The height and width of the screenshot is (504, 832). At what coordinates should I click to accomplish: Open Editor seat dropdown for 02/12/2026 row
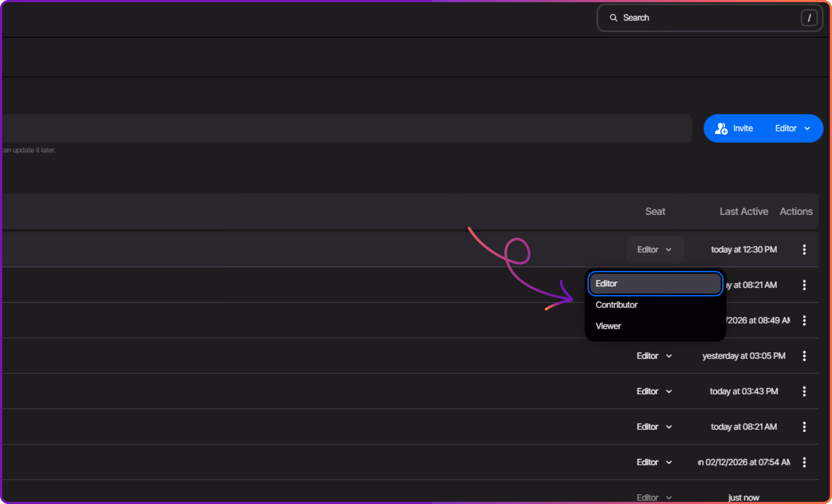[655, 463]
